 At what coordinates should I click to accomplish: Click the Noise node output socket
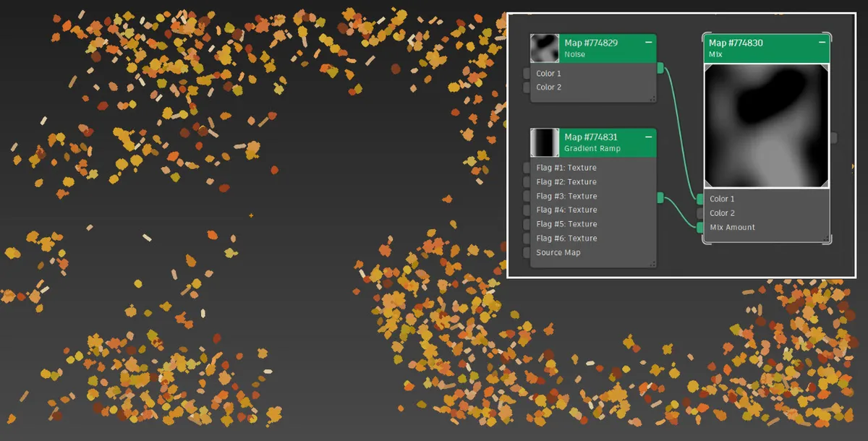660,68
